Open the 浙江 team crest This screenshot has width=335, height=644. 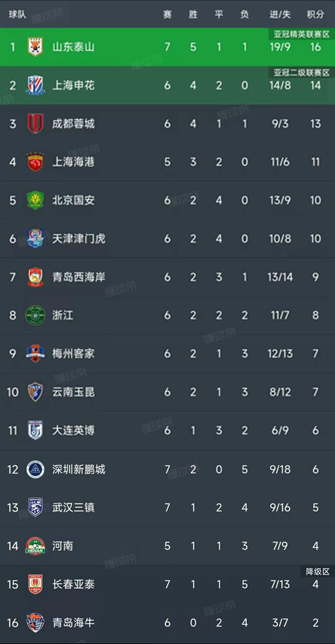[x=35, y=315]
